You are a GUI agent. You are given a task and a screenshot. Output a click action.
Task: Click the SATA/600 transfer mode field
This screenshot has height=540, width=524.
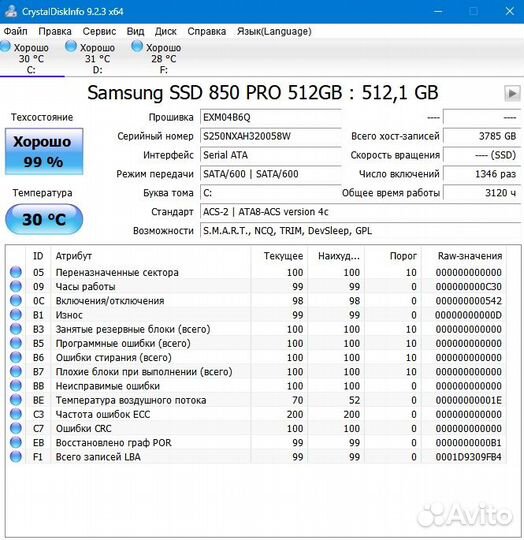[271, 174]
